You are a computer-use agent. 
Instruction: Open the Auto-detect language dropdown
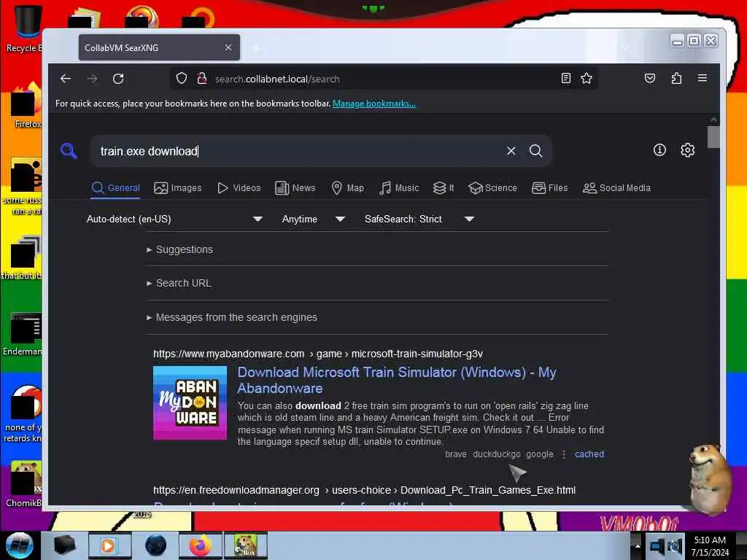174,219
